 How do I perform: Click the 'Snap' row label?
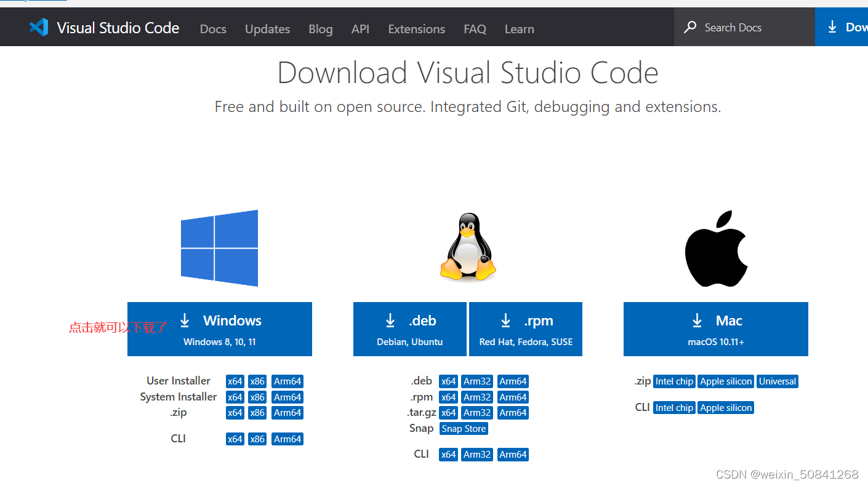421,428
